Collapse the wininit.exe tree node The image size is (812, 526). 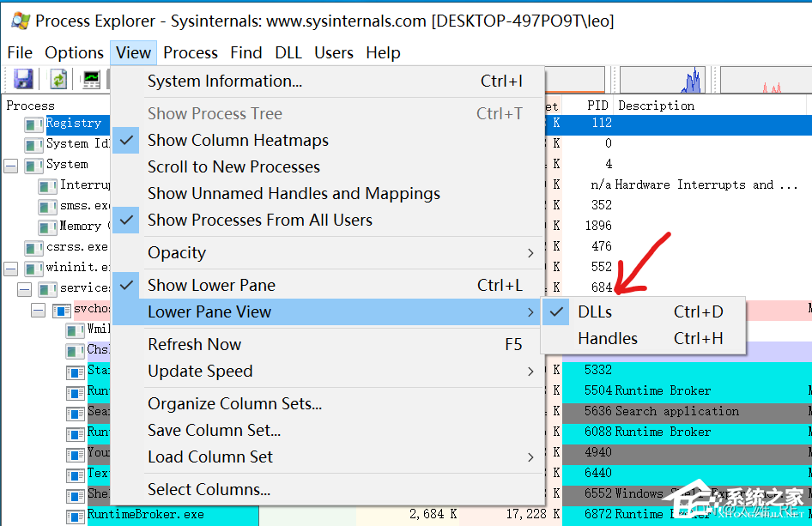click(x=11, y=268)
